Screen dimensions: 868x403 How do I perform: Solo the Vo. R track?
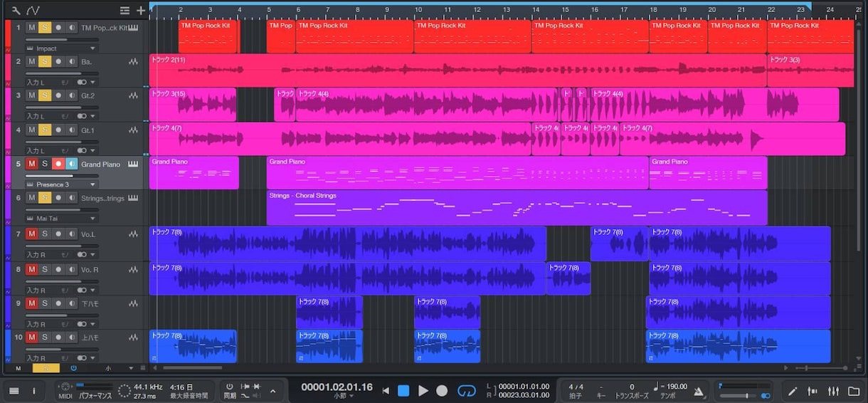coord(45,269)
